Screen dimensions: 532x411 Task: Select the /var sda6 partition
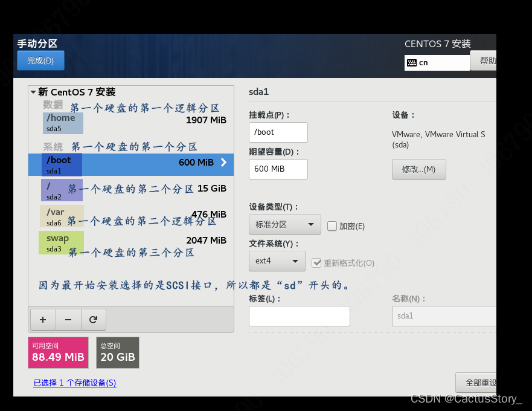tap(131, 216)
